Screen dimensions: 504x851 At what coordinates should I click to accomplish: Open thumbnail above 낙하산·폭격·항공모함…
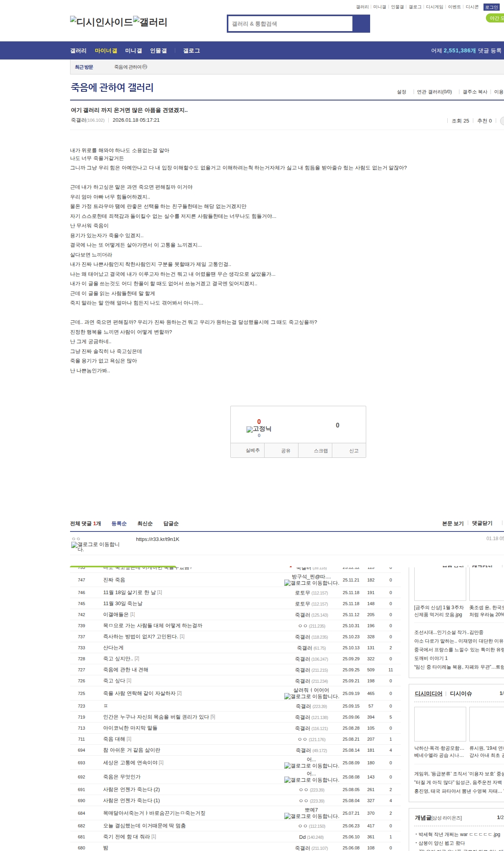coord(440,724)
